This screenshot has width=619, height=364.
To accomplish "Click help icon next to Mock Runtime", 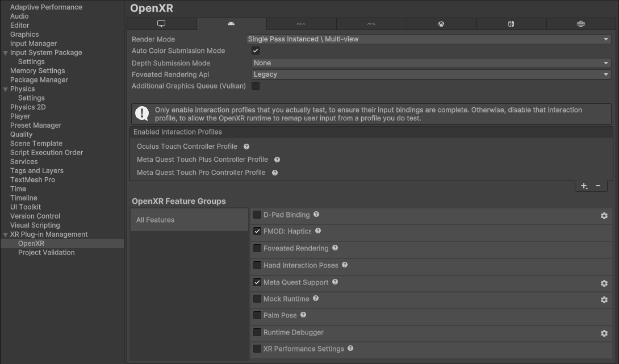I will tap(316, 299).
